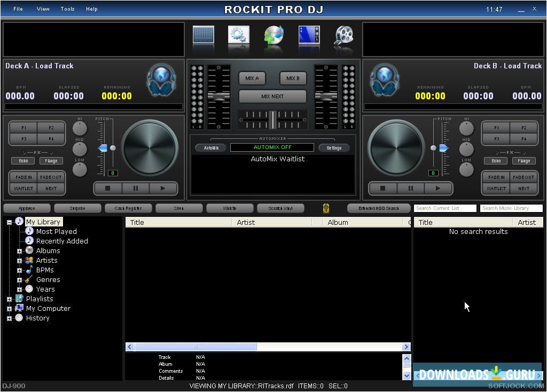Enable the Flange effect on Deck B

[523, 160]
